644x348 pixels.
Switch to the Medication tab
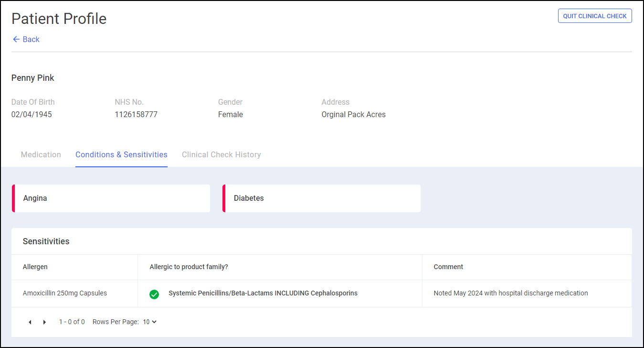pyautogui.click(x=41, y=154)
